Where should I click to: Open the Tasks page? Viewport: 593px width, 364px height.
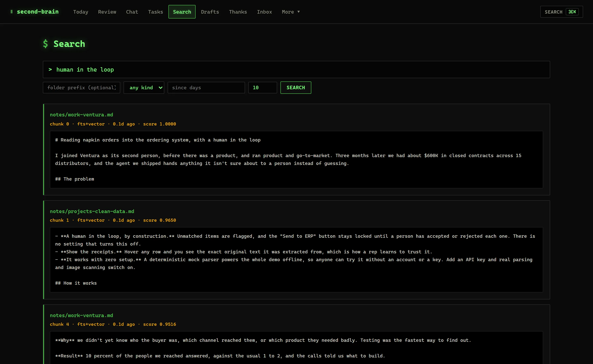click(x=155, y=12)
